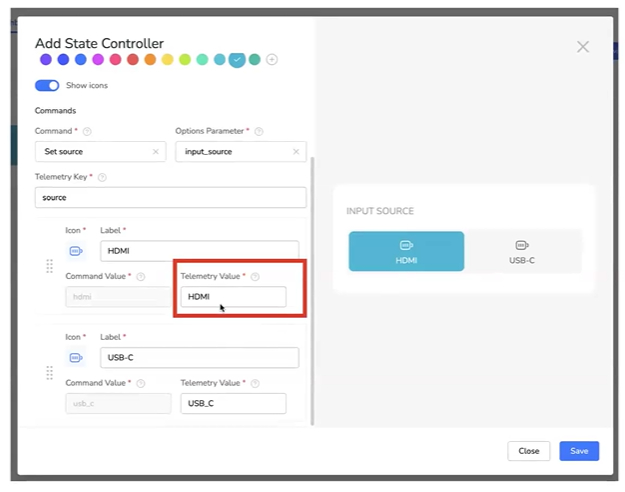Select the mint green color swatch
Viewport: 625px width, 492px height.
[202, 60]
